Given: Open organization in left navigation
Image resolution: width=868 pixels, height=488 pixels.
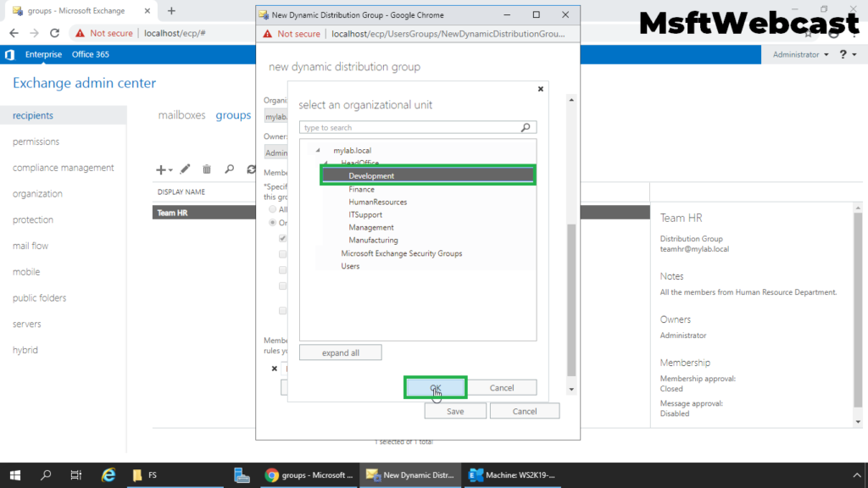Looking at the screenshot, I should click(37, 194).
